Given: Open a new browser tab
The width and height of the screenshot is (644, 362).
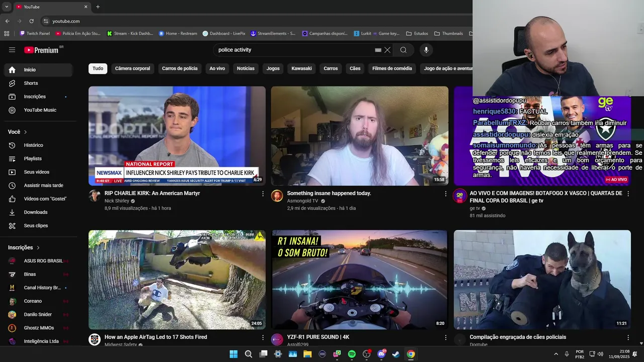Looking at the screenshot, I should tap(98, 7).
